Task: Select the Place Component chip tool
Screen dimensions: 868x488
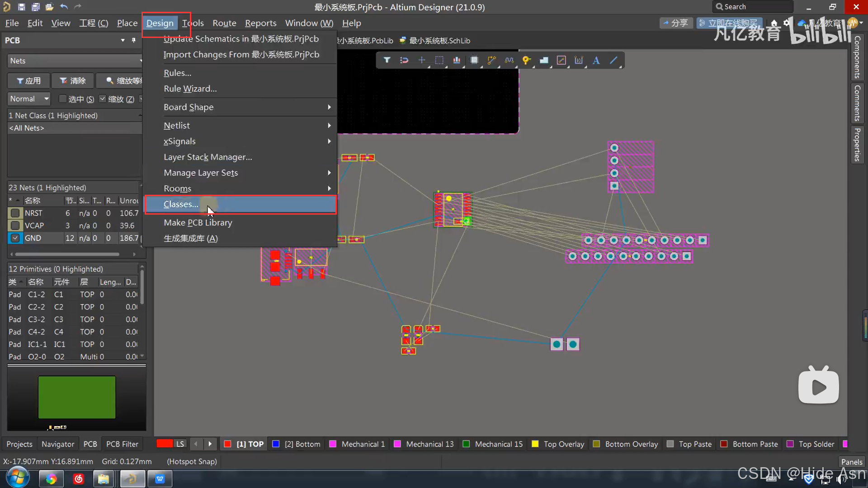Action: [x=474, y=60]
